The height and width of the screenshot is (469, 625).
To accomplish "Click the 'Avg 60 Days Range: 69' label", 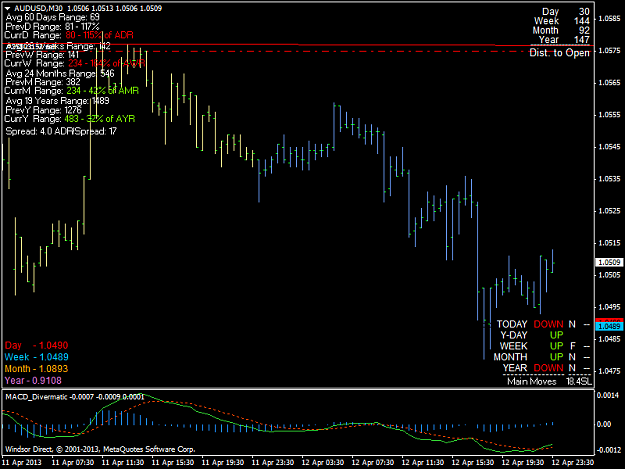I will tap(52, 18).
